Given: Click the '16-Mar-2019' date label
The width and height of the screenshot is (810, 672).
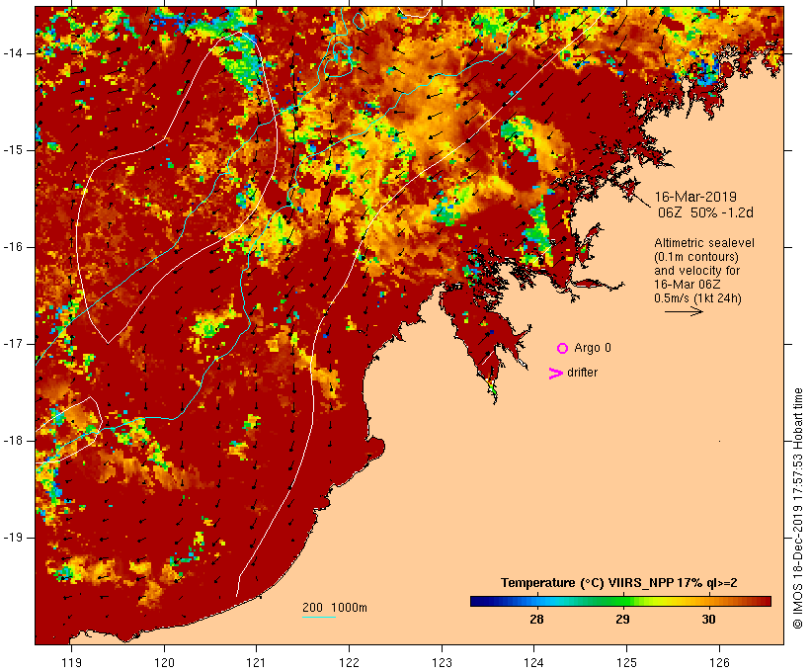Looking at the screenshot, I should pyautogui.click(x=695, y=197).
